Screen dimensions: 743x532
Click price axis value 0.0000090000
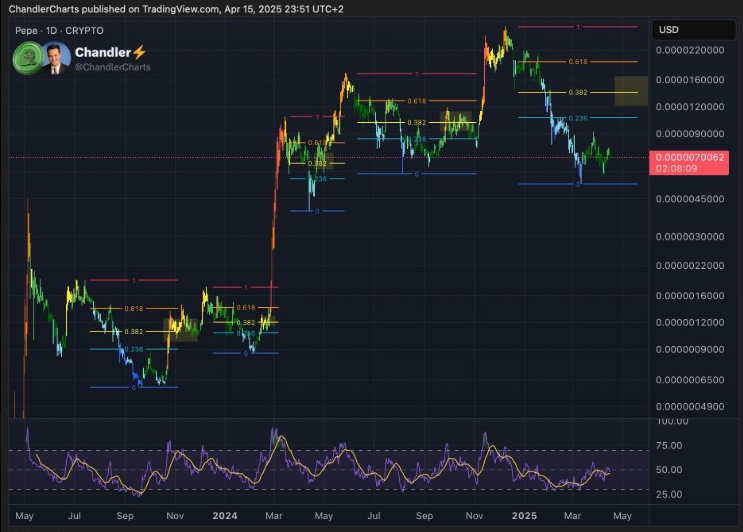690,134
